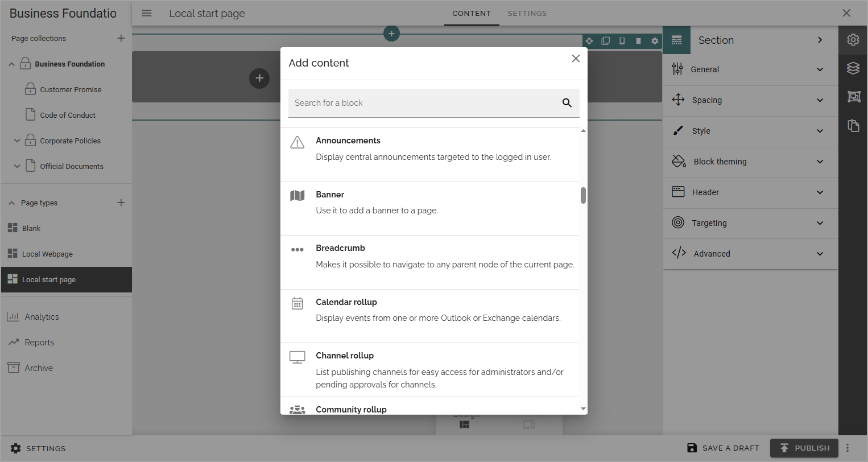Click the block list scrollbar thumb
Image resolution: width=868 pixels, height=462 pixels.
click(x=583, y=195)
